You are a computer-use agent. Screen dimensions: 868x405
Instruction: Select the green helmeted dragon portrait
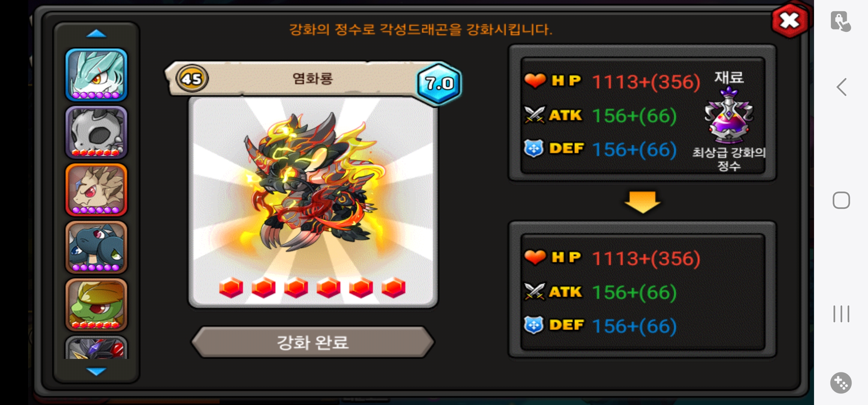(96, 304)
